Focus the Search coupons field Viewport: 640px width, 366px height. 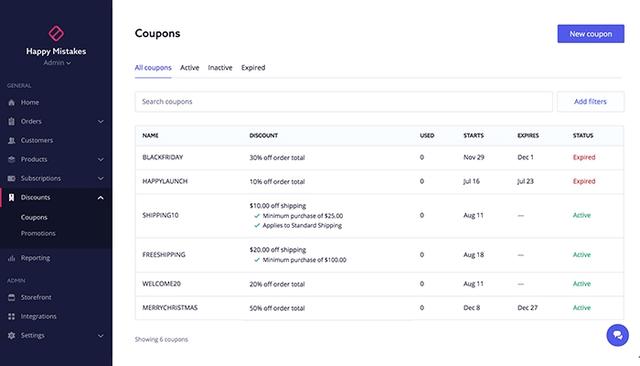coord(344,102)
